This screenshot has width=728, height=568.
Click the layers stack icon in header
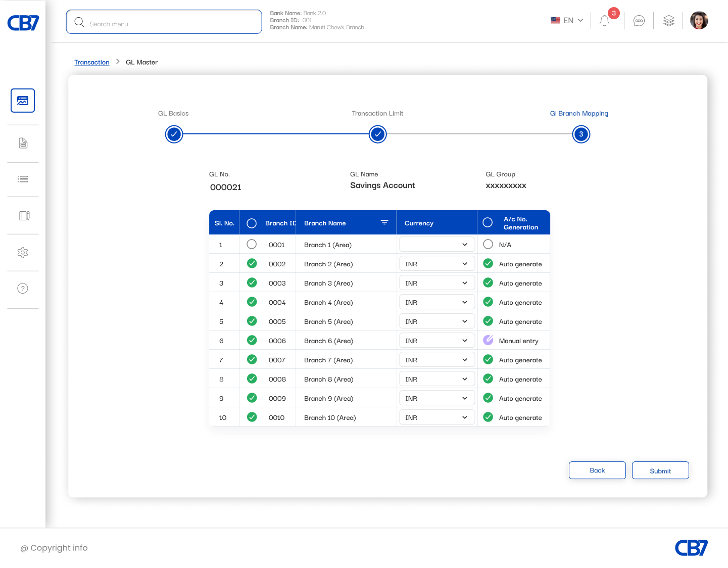point(669,21)
